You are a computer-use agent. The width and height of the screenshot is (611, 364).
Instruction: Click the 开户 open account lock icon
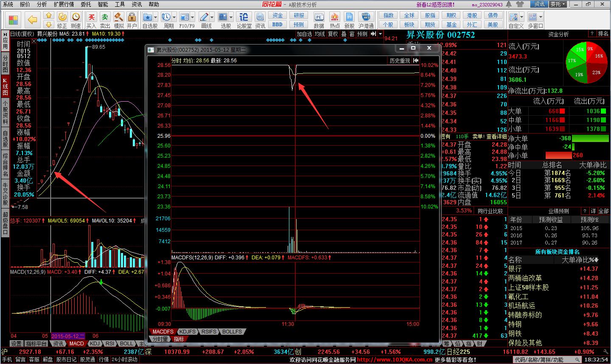point(132,20)
